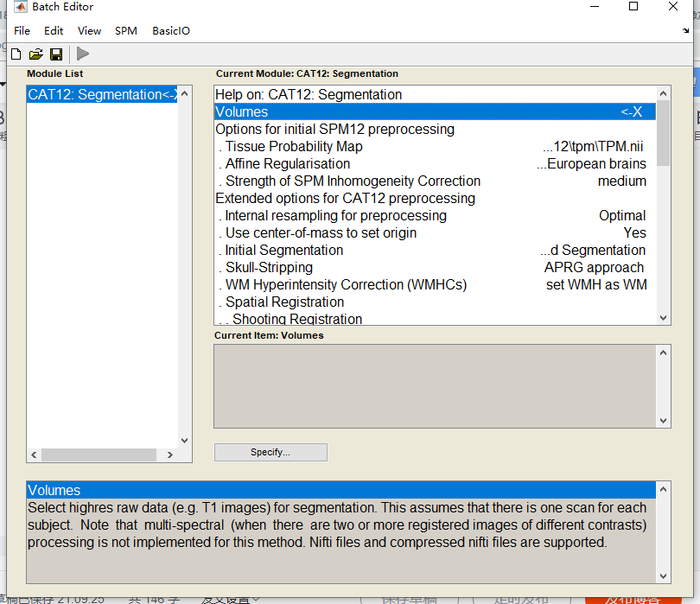Select the Tissue Probability Map row
Image resolution: width=700 pixels, height=604 pixels.
pyautogui.click(x=436, y=146)
